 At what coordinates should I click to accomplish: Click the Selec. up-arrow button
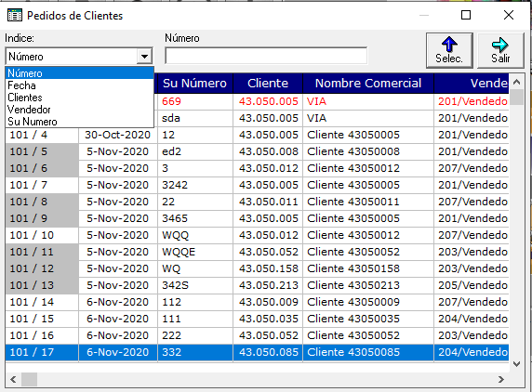[449, 50]
